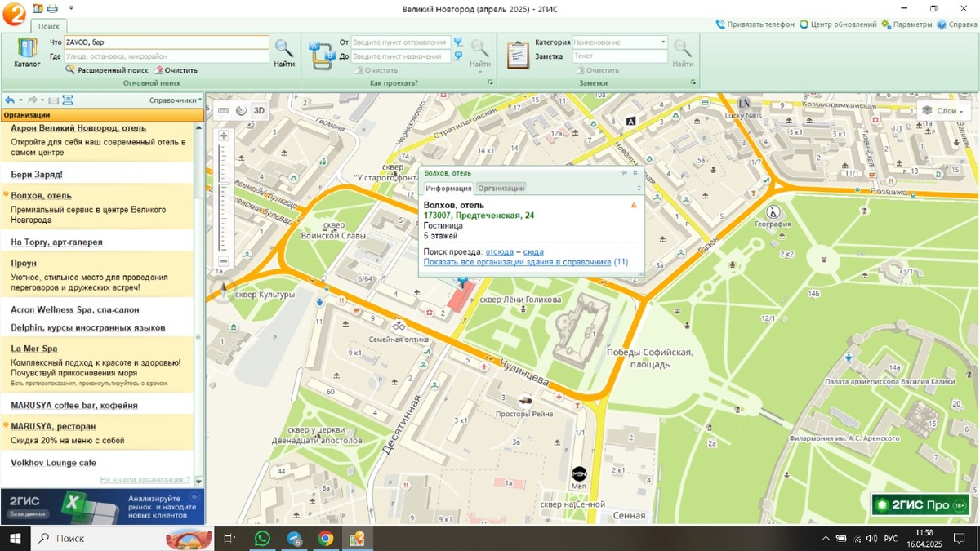Open the quick access toolbar customize arrow
Screen dimensions: 980x551
click(71, 8)
